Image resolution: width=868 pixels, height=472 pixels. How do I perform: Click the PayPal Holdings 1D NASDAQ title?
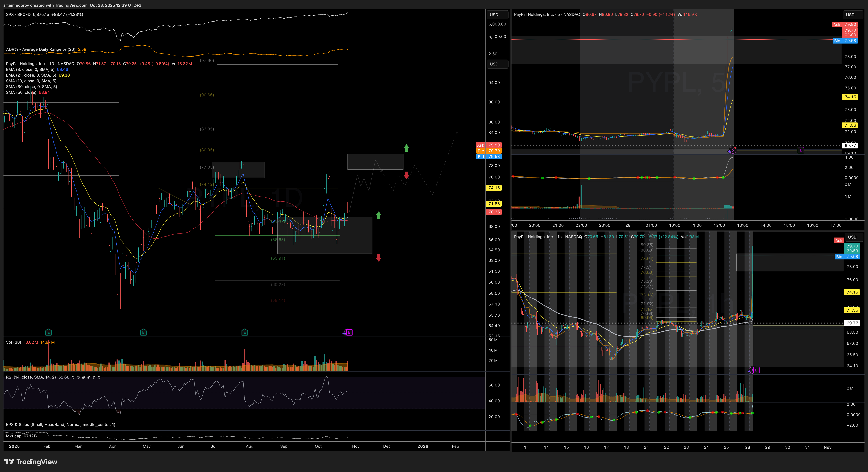pyautogui.click(x=40, y=64)
